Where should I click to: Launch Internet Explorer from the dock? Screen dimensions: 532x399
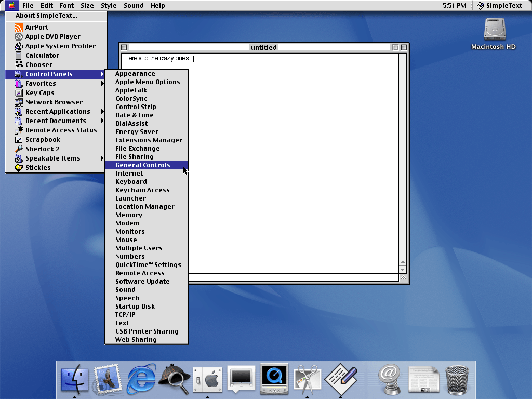pos(141,379)
